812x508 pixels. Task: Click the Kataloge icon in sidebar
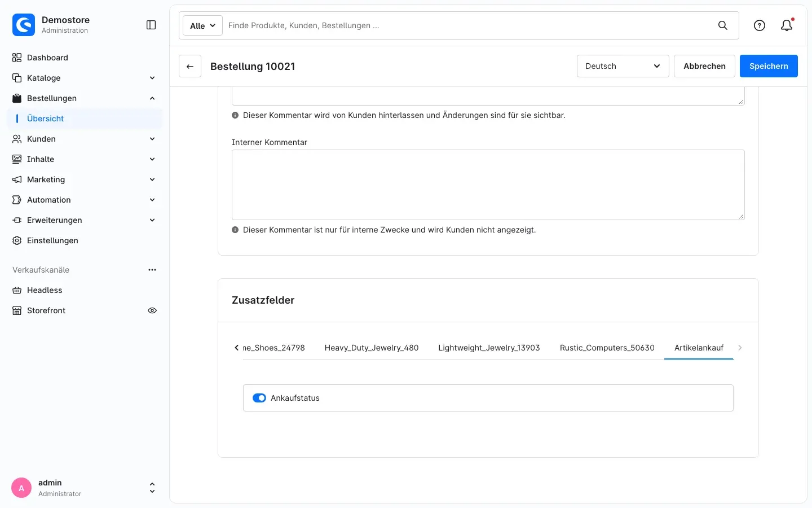point(17,78)
